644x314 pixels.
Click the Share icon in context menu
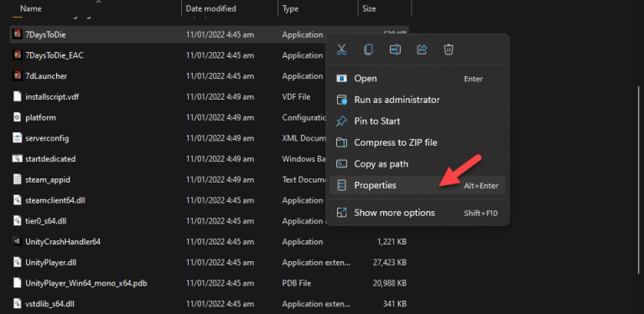(x=422, y=50)
